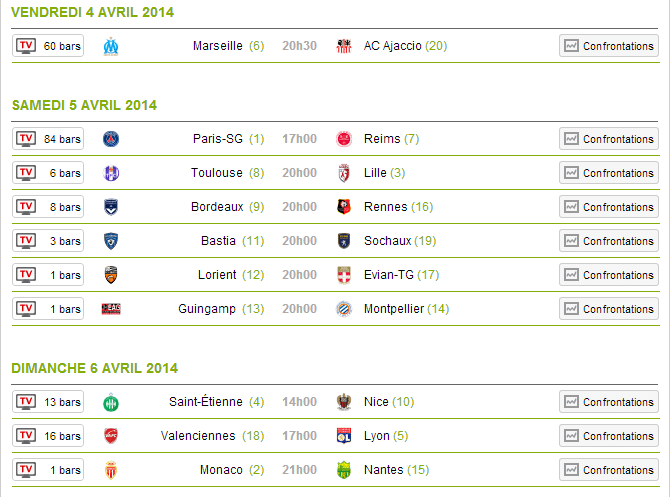The image size is (671, 497).
Task: Click the 13 bars TV button for Saint-Étienne
Action: click(x=48, y=402)
